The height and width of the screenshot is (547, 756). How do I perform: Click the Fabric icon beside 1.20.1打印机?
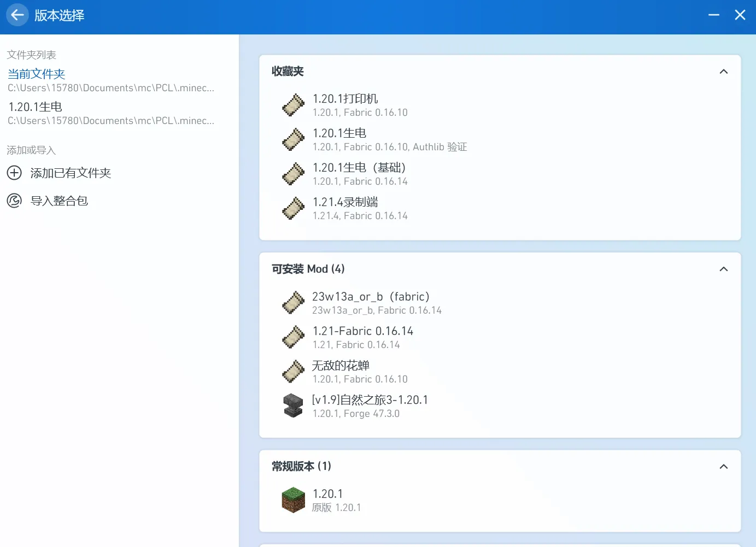(x=293, y=105)
